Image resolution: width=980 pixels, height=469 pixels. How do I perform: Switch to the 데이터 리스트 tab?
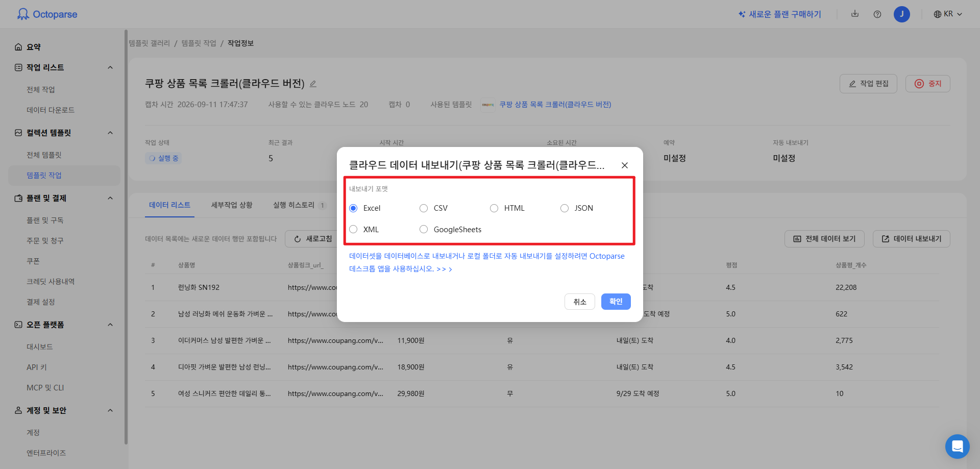169,205
